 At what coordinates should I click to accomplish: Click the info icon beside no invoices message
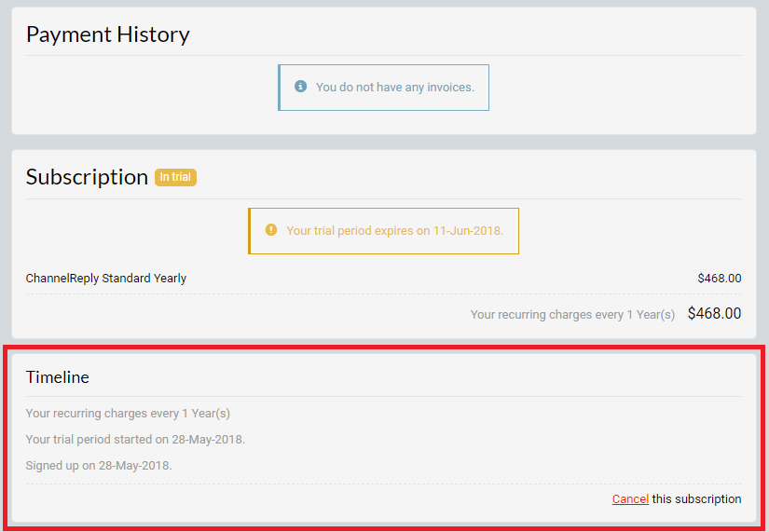[301, 87]
